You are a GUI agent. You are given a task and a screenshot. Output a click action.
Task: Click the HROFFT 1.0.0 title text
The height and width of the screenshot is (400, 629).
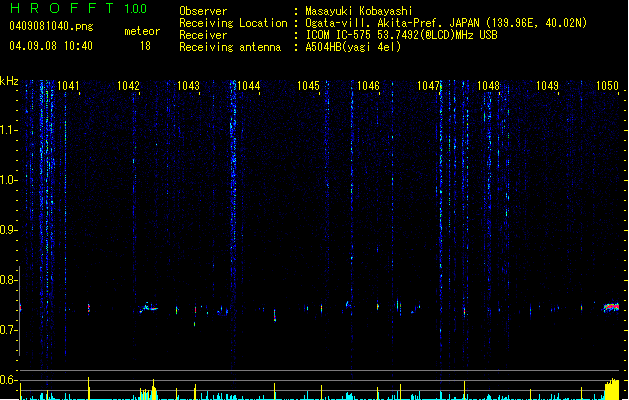coord(79,8)
